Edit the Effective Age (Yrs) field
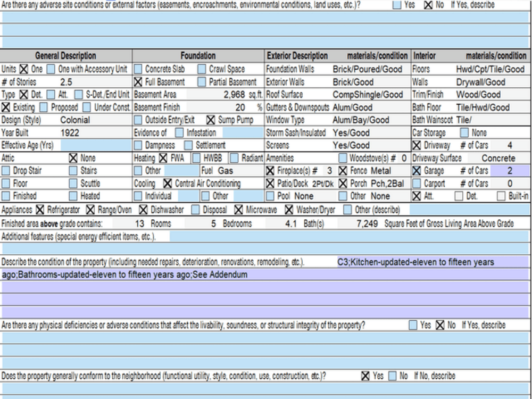This screenshot has height=399, width=532. tap(96, 145)
